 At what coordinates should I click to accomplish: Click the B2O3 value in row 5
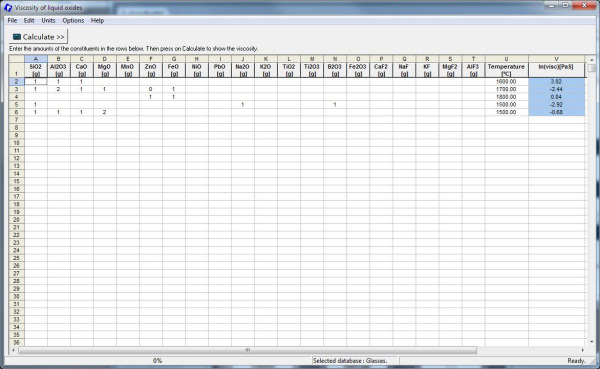click(x=335, y=104)
